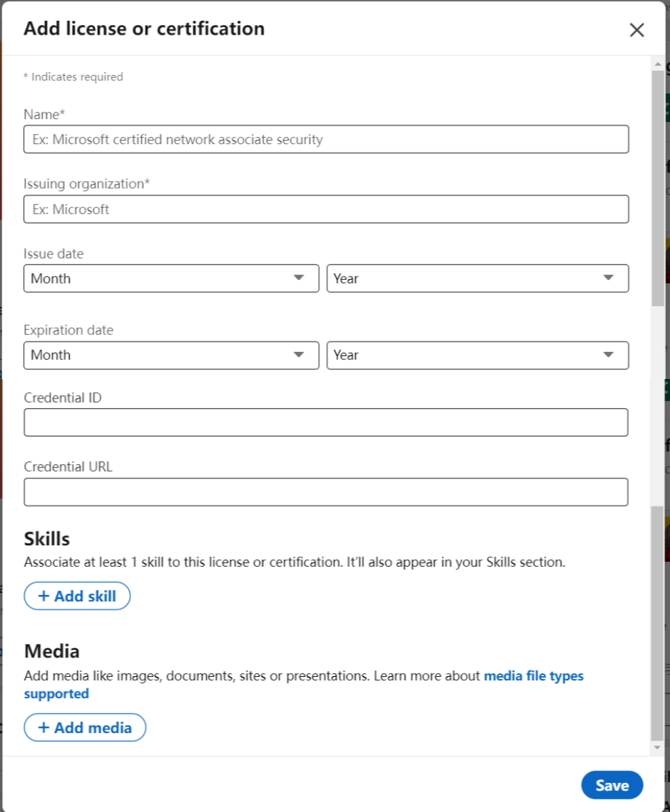Click the scrollbar down arrow
The width and height of the screenshot is (670, 812).
[x=658, y=747]
